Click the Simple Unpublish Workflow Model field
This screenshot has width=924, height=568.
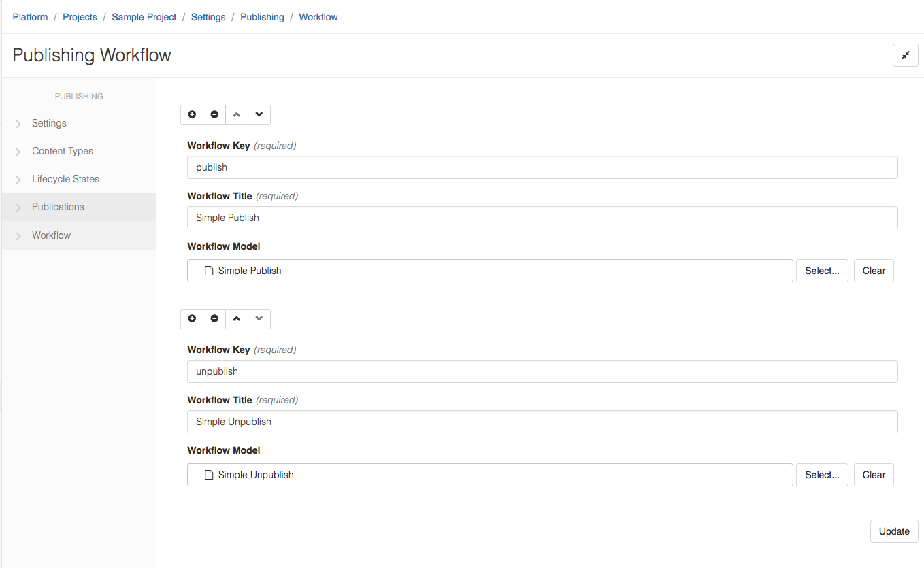[490, 475]
